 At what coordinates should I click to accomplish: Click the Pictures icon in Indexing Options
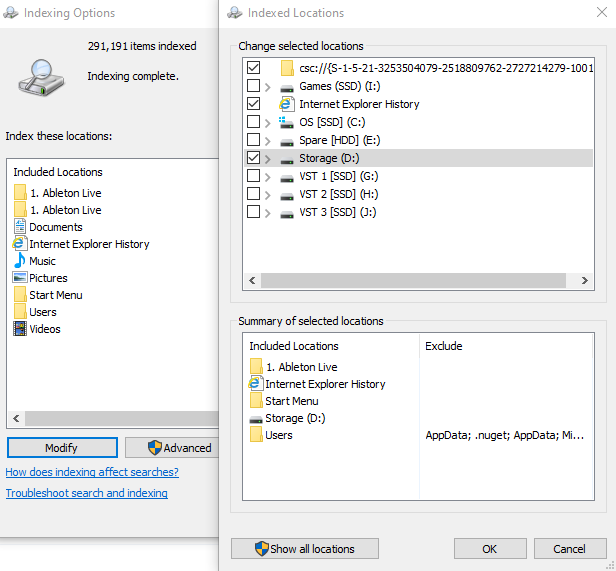(20, 277)
